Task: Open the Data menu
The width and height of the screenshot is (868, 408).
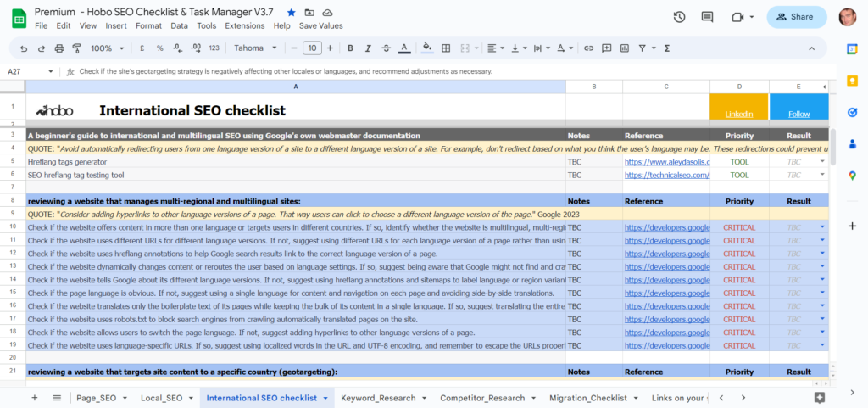Action: click(x=180, y=25)
